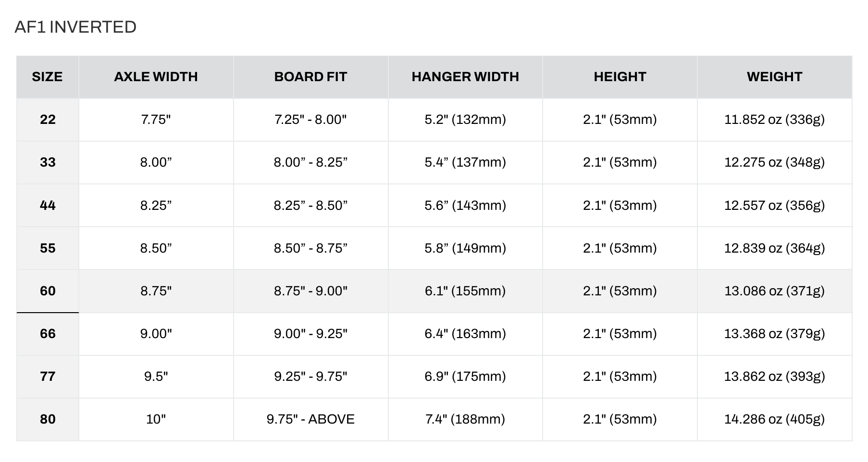The height and width of the screenshot is (462, 868).
Task: Click the 6.9" (175mm) hanger width cell
Action: (465, 377)
